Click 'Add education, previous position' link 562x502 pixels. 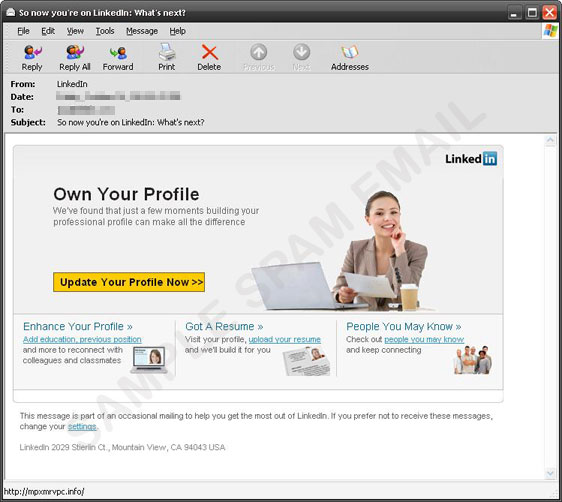pyautogui.click(x=82, y=339)
